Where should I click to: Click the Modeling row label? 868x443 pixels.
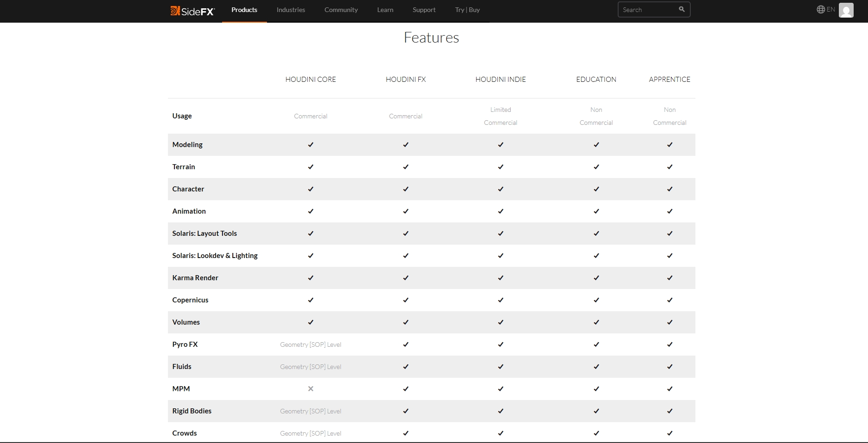[x=187, y=145]
